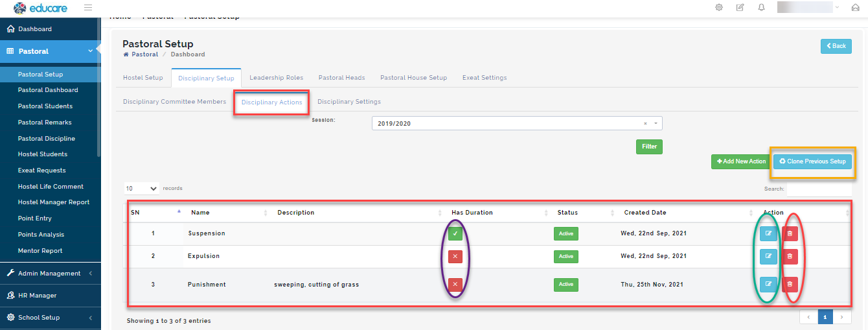Open Point Entry page
The height and width of the screenshot is (330, 868).
[x=35, y=218]
